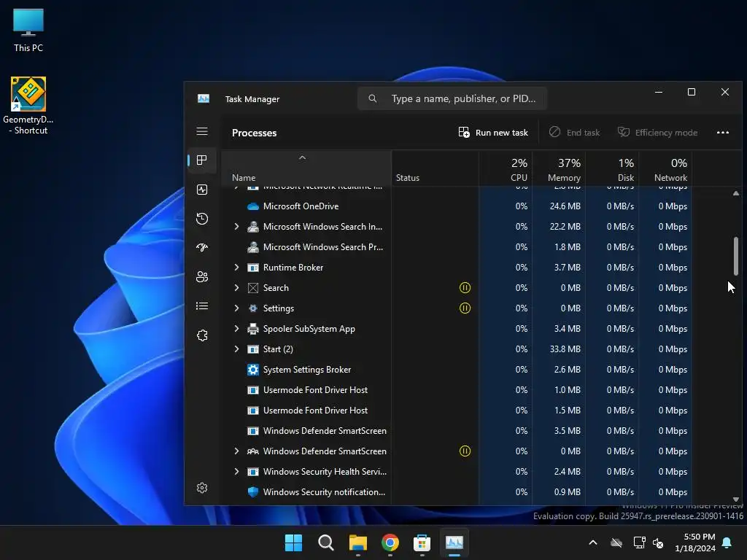747x560 pixels.
Task: Sort by the Status column header
Action: click(435, 168)
